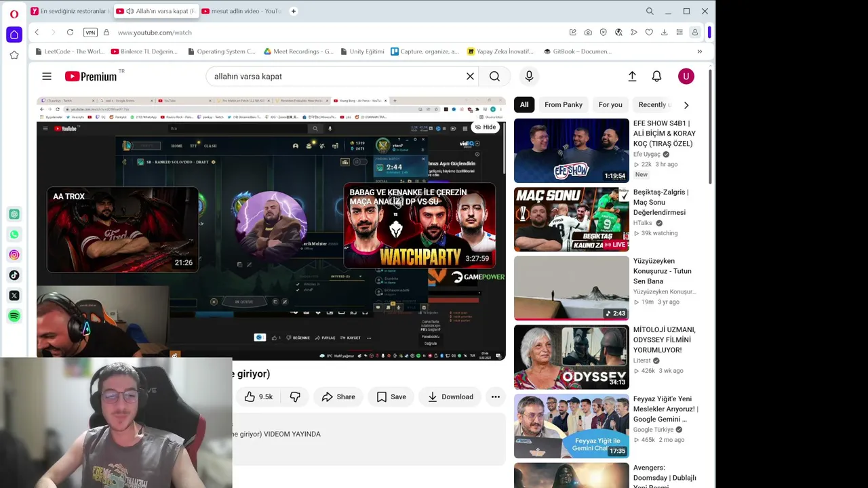Clear the YouTube search query
This screenshot has height=488, width=868.
(470, 77)
